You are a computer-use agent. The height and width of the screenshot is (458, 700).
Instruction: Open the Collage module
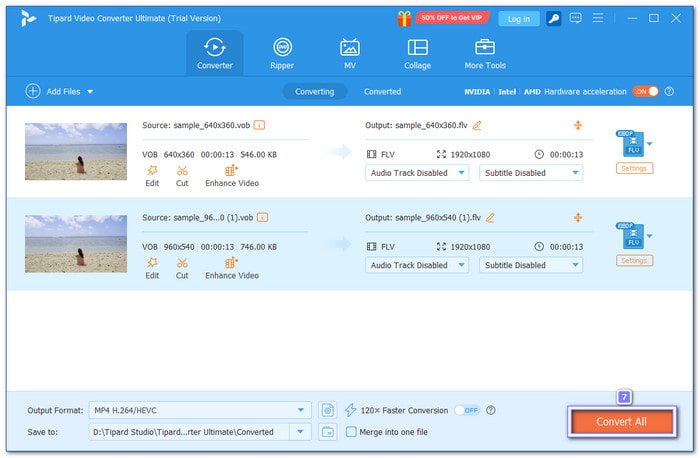[x=417, y=53]
